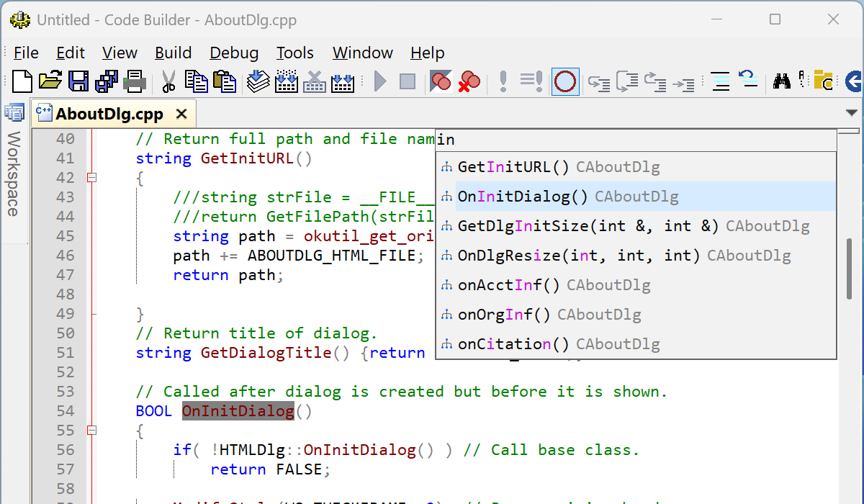Select OnInitDialog() from the autocomplete list
Image resolution: width=864 pixels, height=504 pixels.
(x=522, y=197)
